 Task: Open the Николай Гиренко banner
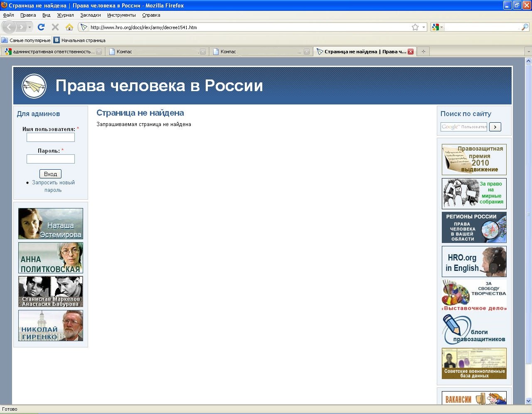tap(51, 326)
